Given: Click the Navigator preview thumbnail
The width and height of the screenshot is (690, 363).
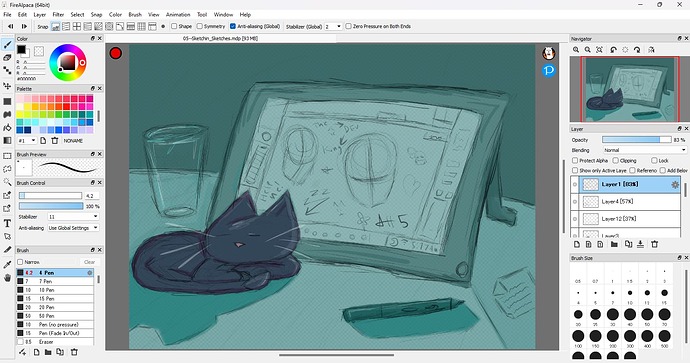Looking at the screenshot, I should click(x=629, y=89).
